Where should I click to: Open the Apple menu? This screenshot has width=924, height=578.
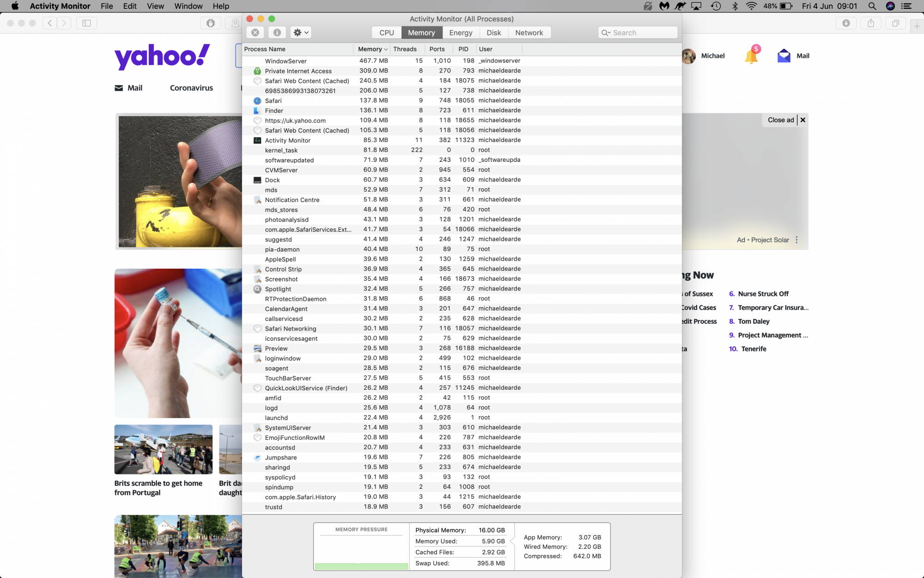pyautogui.click(x=15, y=6)
